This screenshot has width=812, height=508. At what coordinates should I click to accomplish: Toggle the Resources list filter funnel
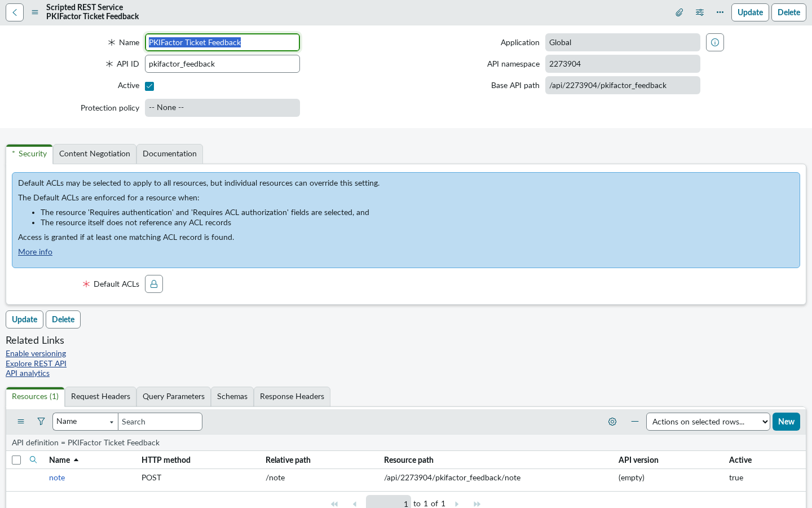point(41,422)
